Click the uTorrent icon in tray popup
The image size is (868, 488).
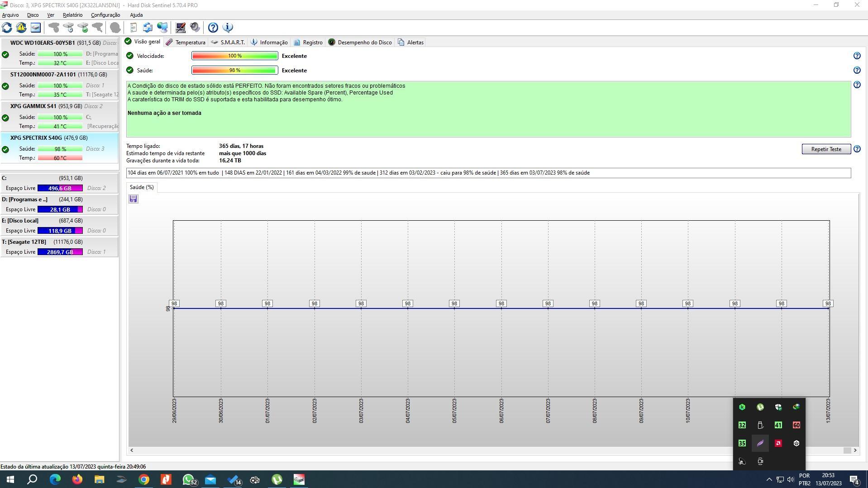[x=760, y=407]
